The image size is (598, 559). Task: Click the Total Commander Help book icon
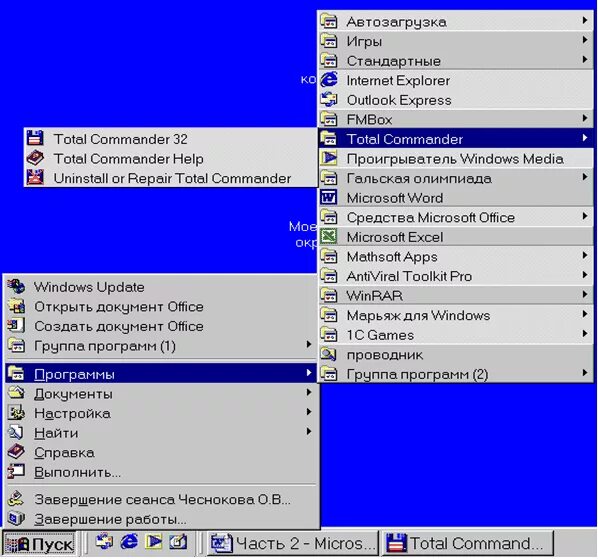[x=35, y=158]
